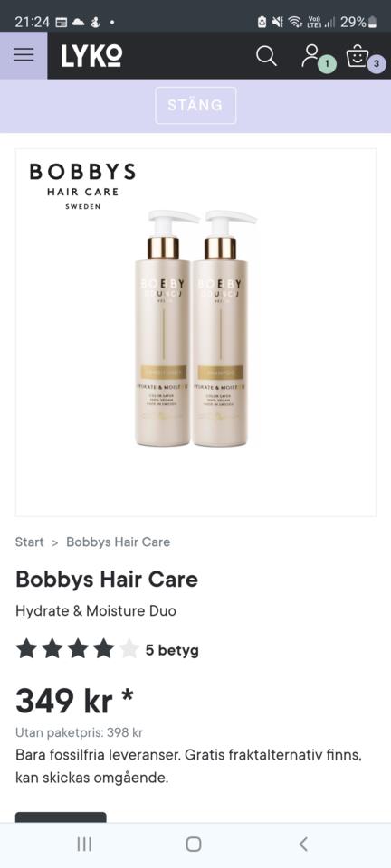Image resolution: width=391 pixels, height=868 pixels.
Task: Tap the Android back navigation button
Action: coord(303,844)
